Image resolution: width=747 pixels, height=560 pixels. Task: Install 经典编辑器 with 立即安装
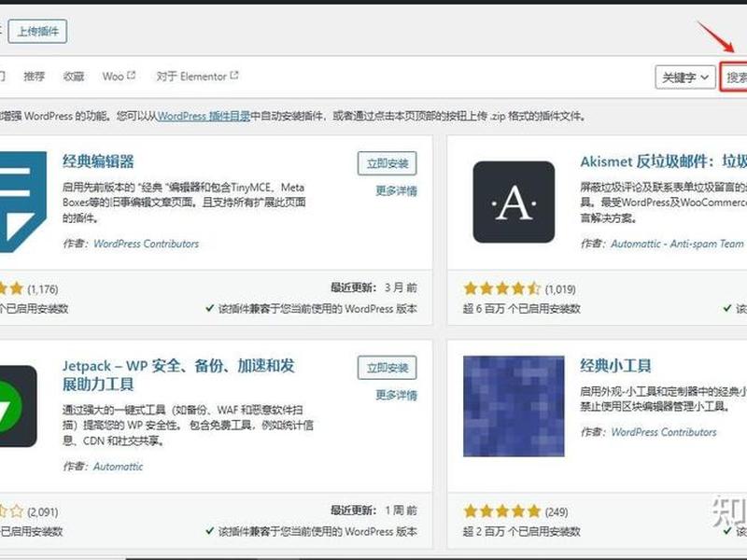coord(387,163)
